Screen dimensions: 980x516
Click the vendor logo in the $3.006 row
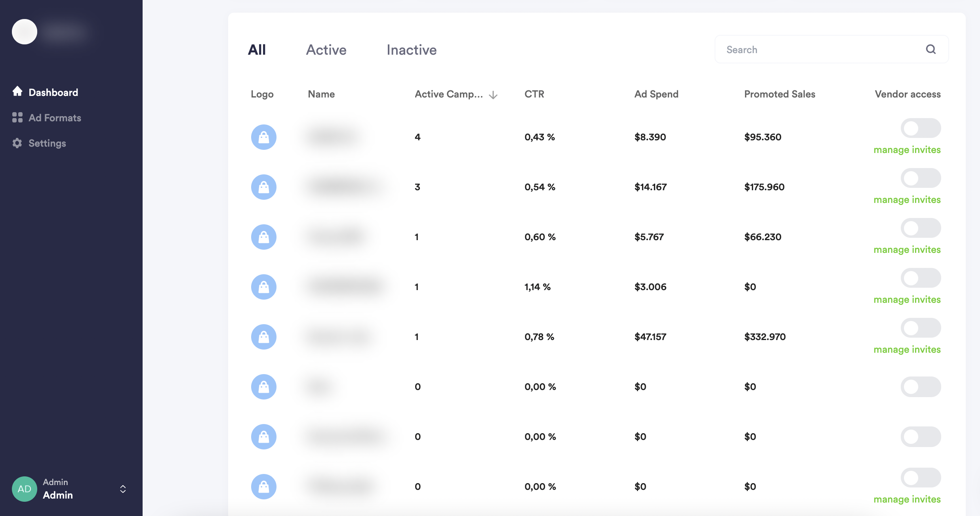pyautogui.click(x=264, y=287)
